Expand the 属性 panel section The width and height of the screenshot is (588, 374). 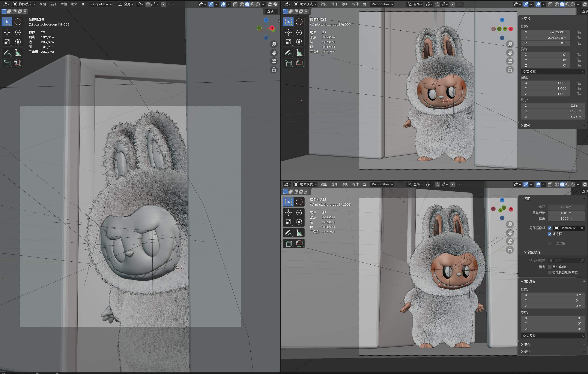527,126
